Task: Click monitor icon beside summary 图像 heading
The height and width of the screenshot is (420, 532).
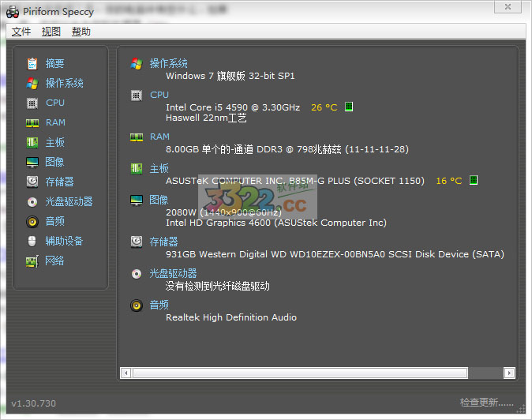Action: pyautogui.click(x=137, y=201)
